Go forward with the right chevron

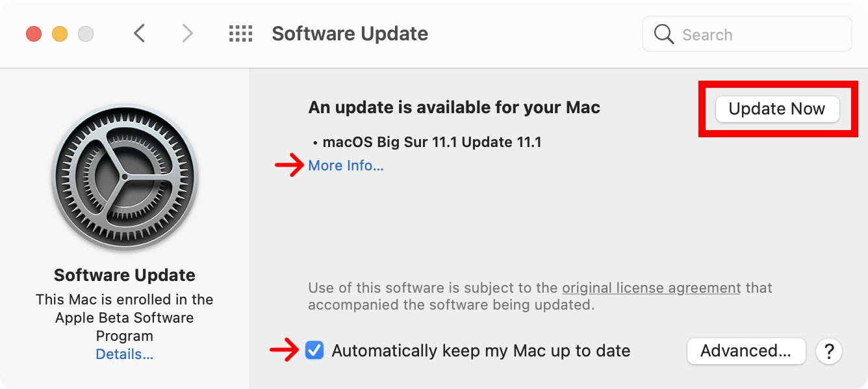click(187, 34)
